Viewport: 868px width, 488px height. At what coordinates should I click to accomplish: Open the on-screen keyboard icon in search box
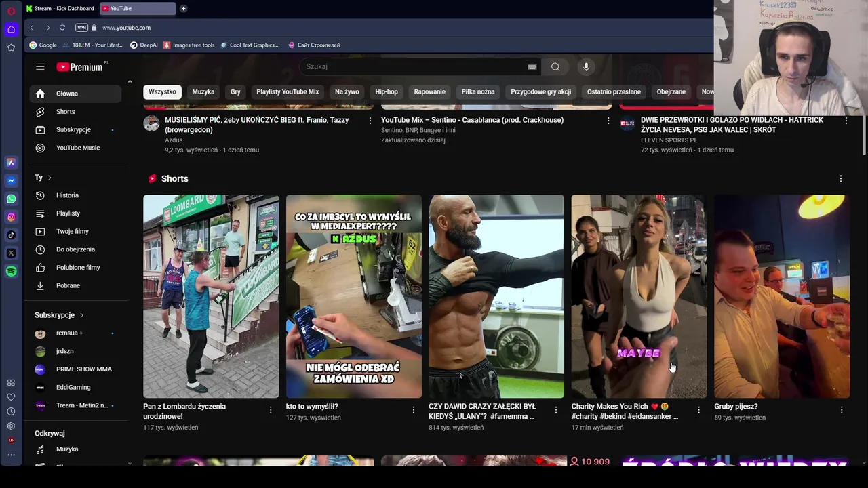(532, 66)
